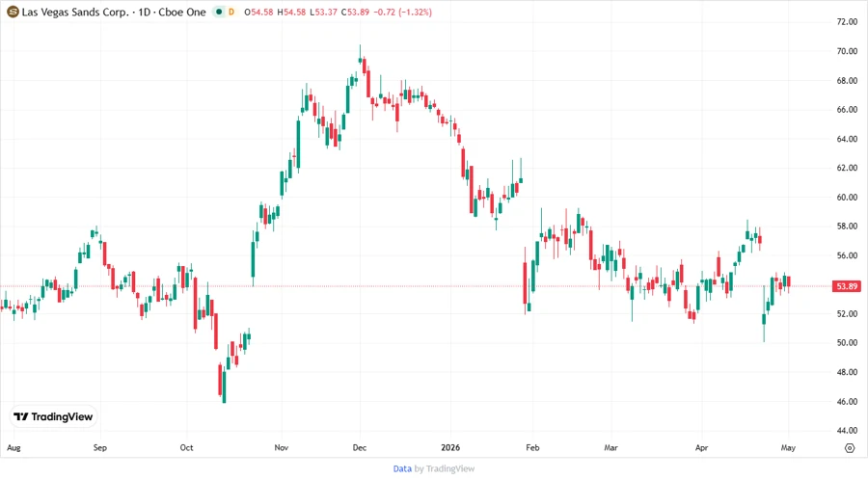Click the 44.00 price axis label
Viewport: 868px width, 480px height.
pyautogui.click(x=847, y=430)
